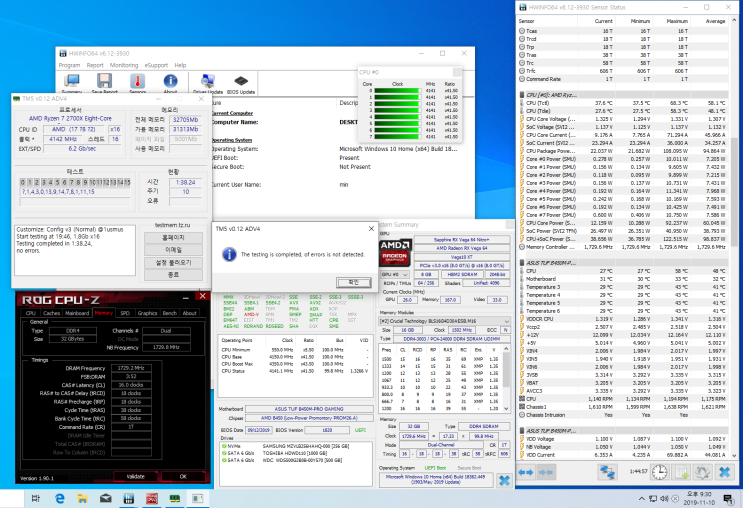The height and width of the screenshot is (508, 743).
Task: Open Task View icon on taskbar
Action: click(x=36, y=499)
